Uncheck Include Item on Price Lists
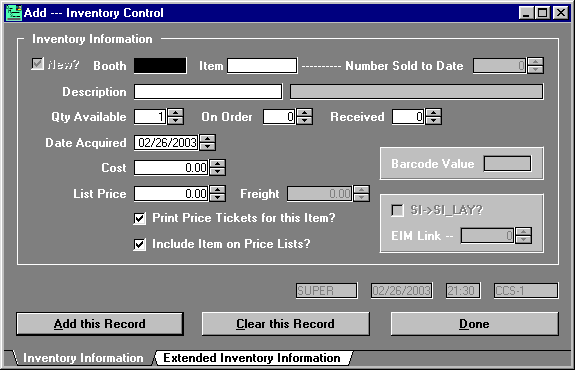This screenshot has width=575, height=370. 140,245
